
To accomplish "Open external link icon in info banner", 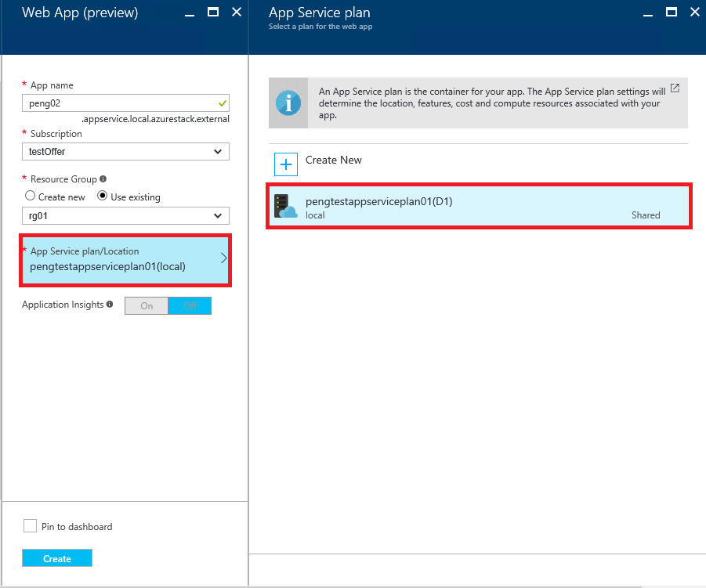I will [x=675, y=88].
